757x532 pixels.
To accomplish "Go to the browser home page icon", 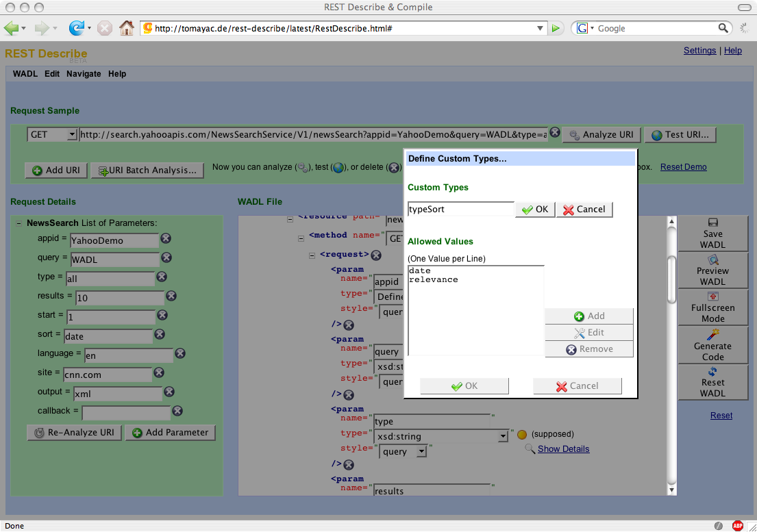I will point(127,28).
